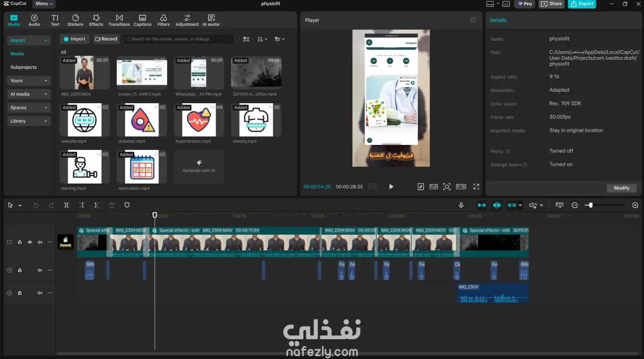Viewport: 644px width, 359px height.
Task: Click the Export button
Action: [x=582, y=4]
